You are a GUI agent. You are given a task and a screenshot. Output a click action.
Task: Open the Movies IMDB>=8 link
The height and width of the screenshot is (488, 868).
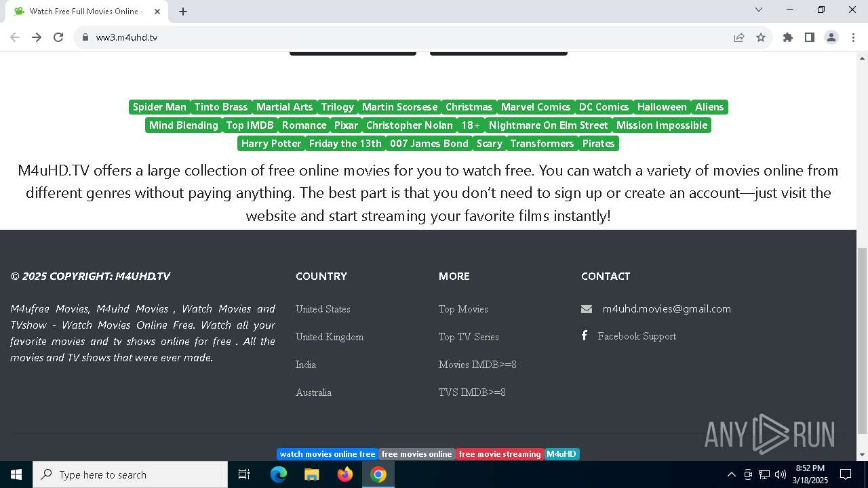[477, 365]
